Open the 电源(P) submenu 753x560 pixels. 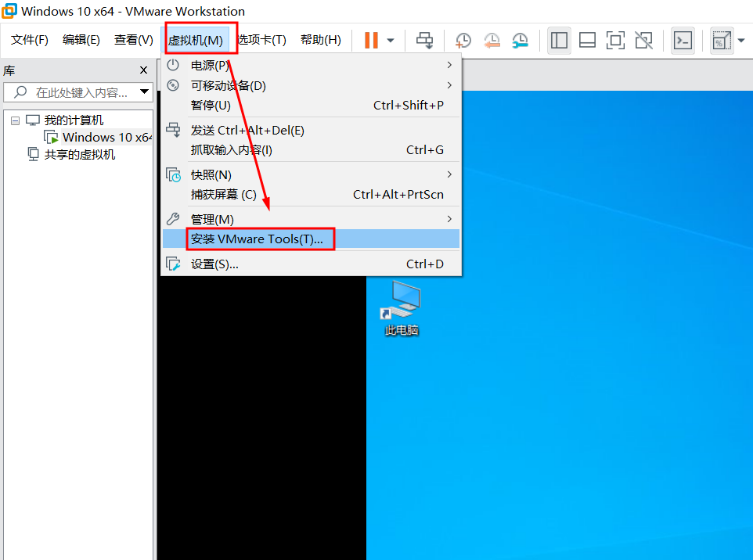[x=312, y=65]
